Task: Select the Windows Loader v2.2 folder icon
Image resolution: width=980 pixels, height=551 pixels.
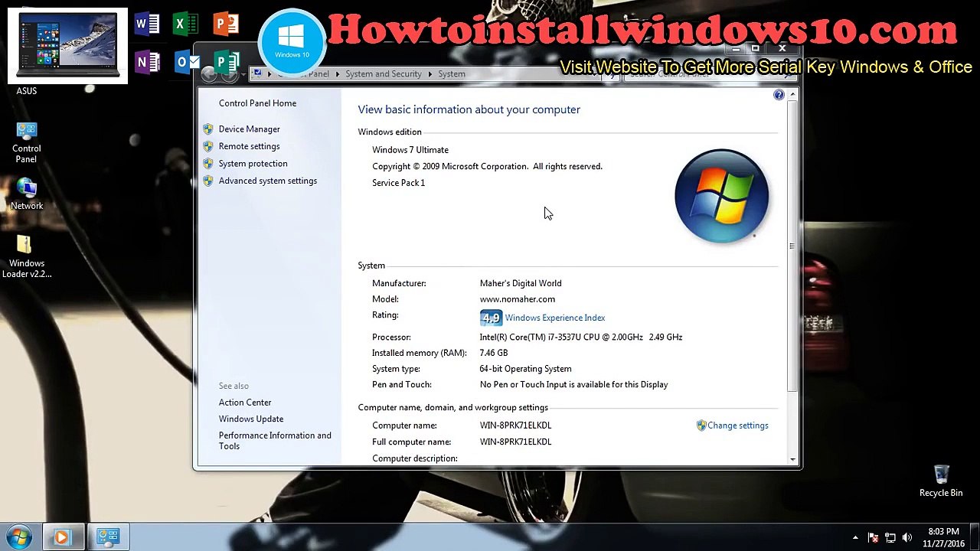Action: tap(26, 257)
